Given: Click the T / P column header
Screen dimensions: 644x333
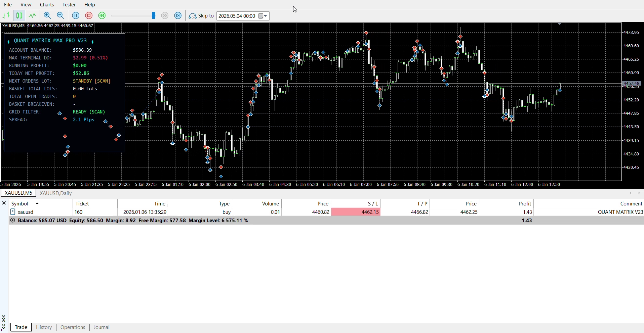Looking at the screenshot, I should click(405, 203).
